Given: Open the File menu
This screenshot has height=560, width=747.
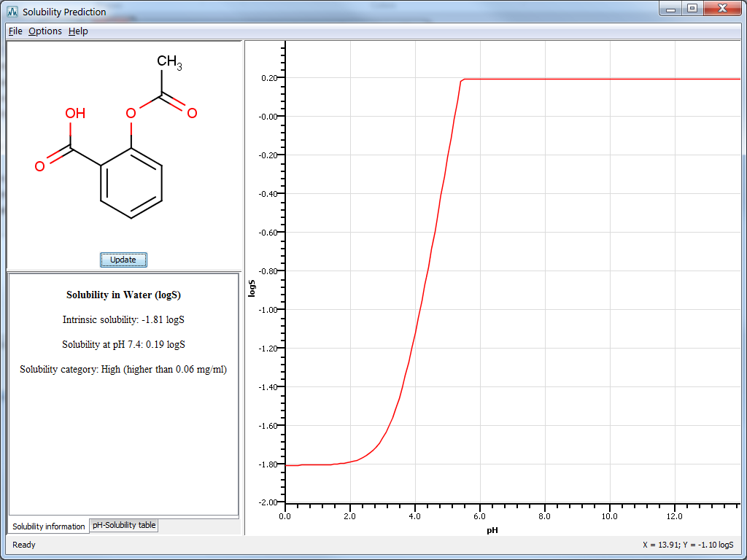Looking at the screenshot, I should (x=15, y=31).
